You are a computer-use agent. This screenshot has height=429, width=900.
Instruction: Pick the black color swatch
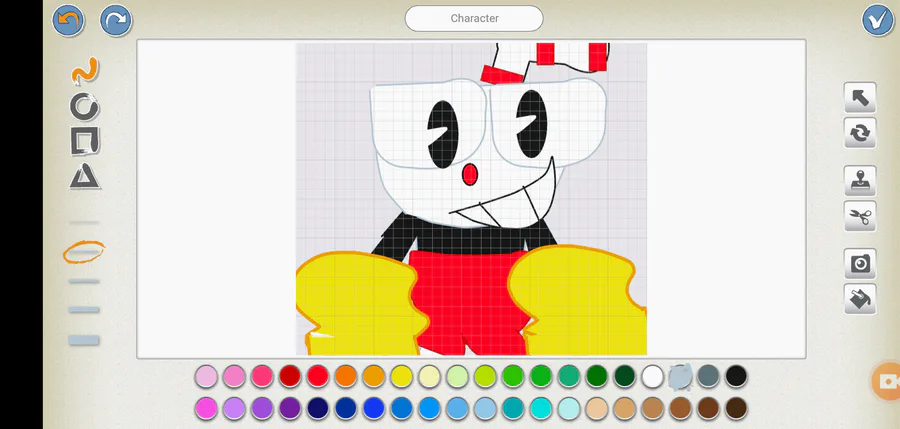pos(736,377)
